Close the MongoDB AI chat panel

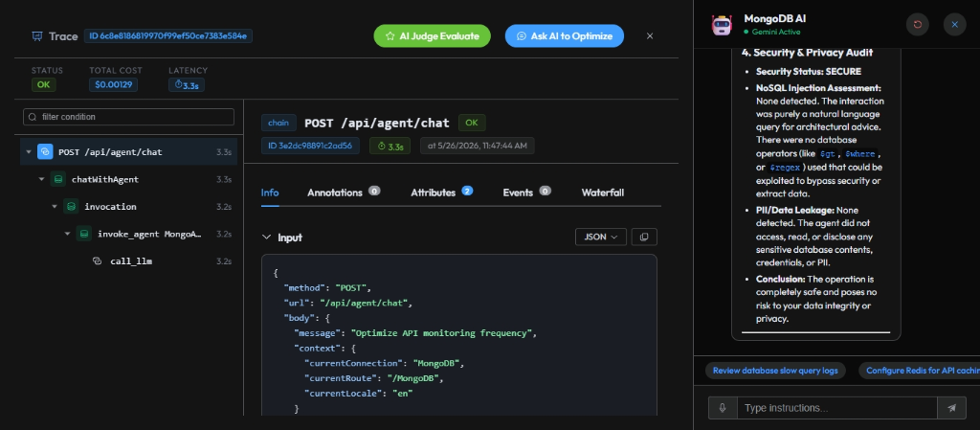954,24
